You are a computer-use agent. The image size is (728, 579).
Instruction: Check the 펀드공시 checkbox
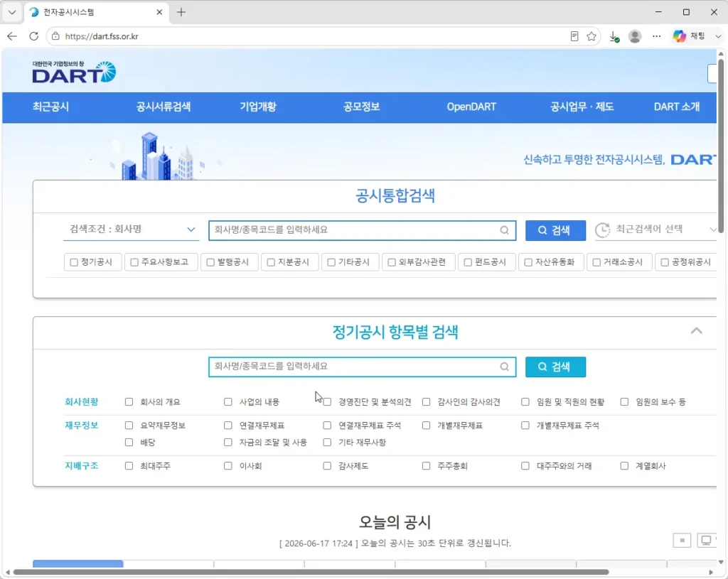[x=468, y=263]
